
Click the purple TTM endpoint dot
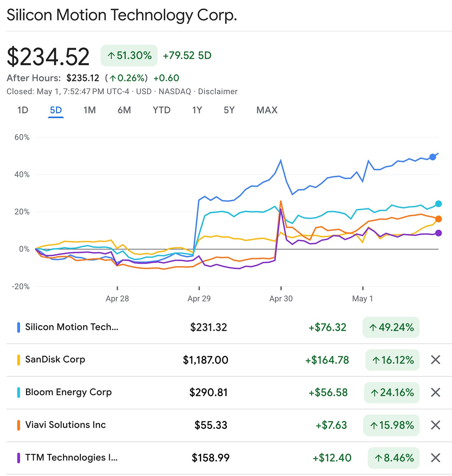pyautogui.click(x=438, y=233)
